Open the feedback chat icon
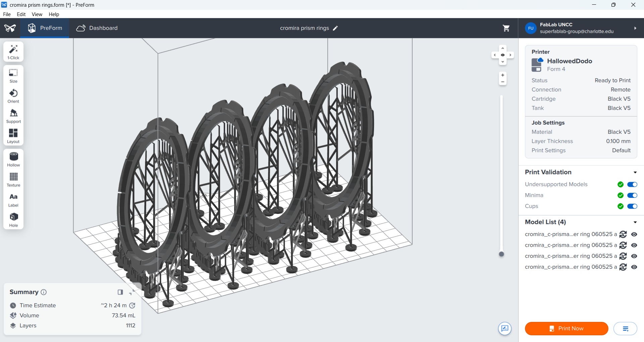 [x=505, y=329]
